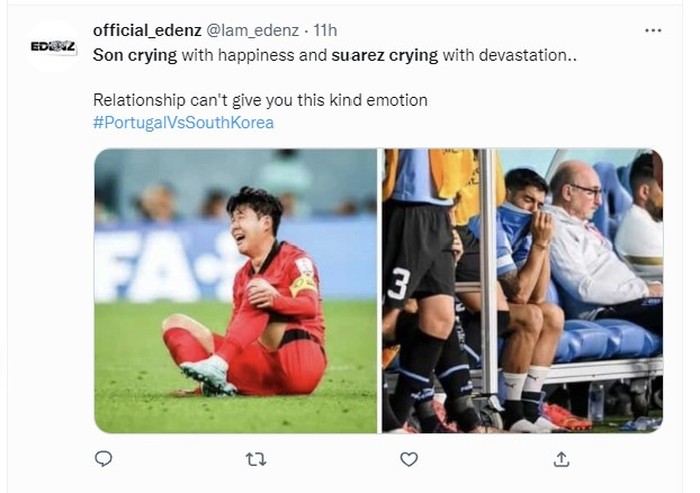
Task: Retweet this post using the retweet icon
Action: 255,459
